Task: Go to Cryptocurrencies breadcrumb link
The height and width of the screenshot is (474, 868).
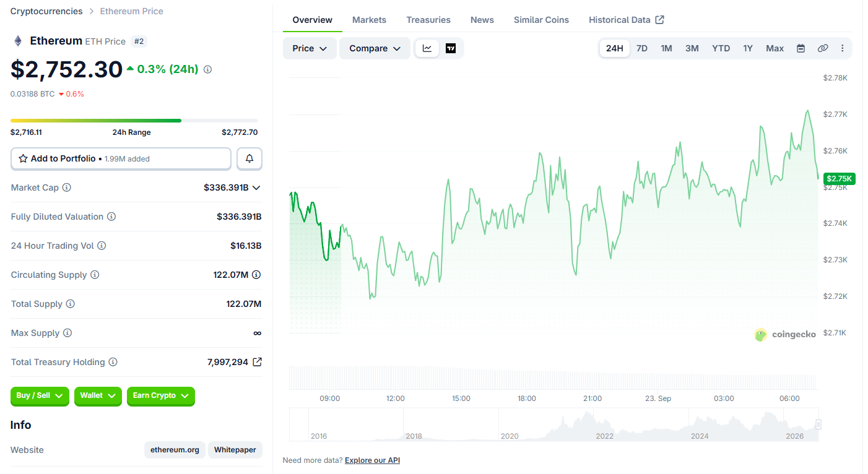Action: tap(46, 11)
